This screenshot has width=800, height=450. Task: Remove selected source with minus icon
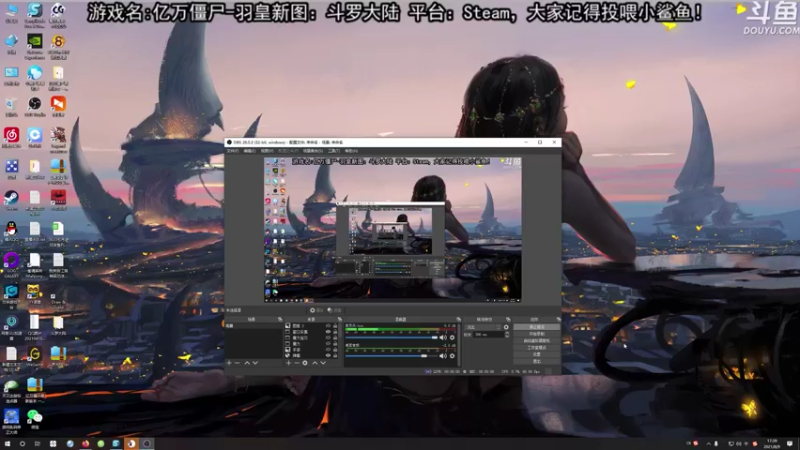297,363
